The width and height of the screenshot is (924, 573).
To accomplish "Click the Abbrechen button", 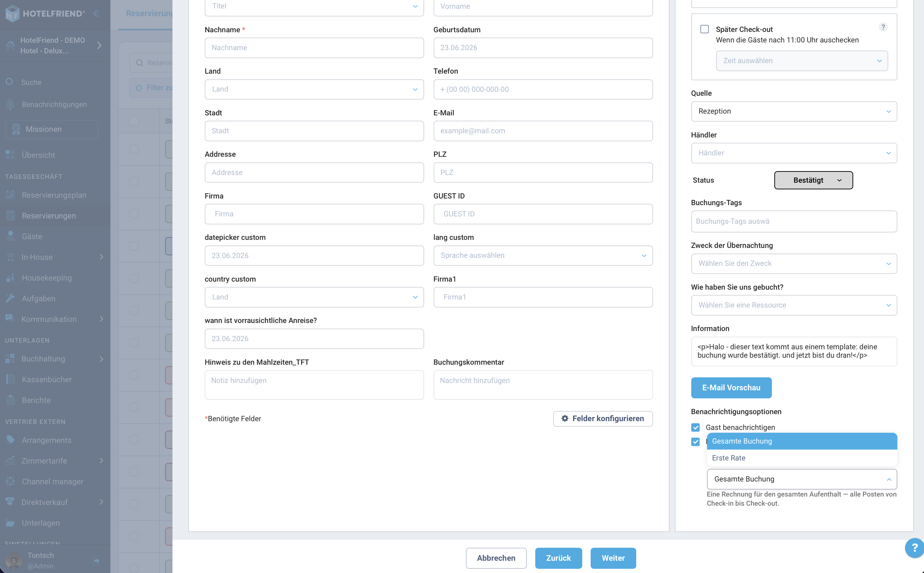I will 496,558.
